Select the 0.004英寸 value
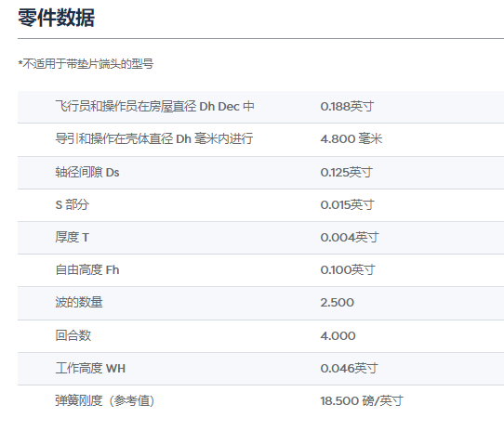Image resolution: width=504 pixels, height=431 pixels. (x=350, y=238)
